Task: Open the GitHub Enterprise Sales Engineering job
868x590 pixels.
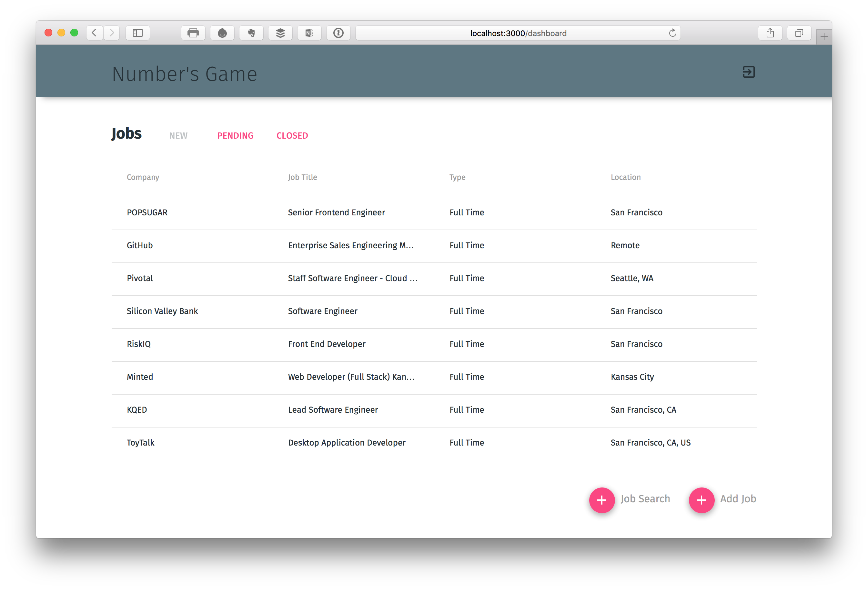Action: coord(350,246)
